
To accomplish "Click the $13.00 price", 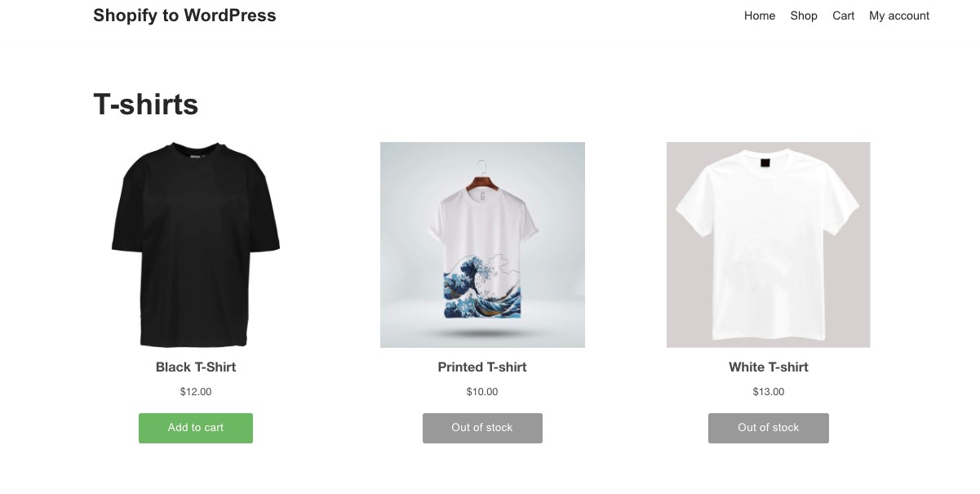I will (x=769, y=392).
